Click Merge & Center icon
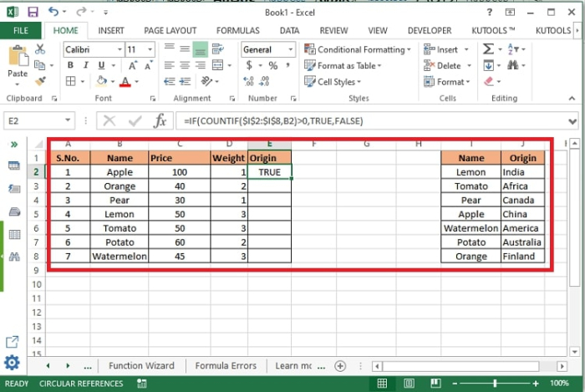The height and width of the screenshot is (392, 585). tap(217, 65)
